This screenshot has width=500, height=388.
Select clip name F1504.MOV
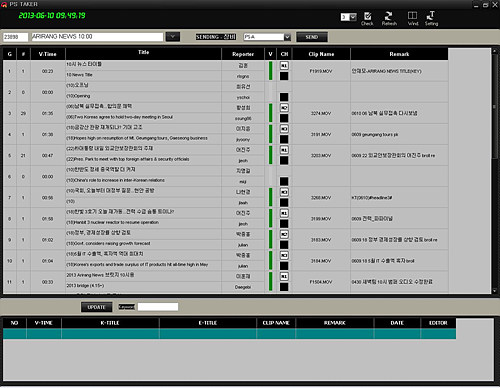click(321, 282)
